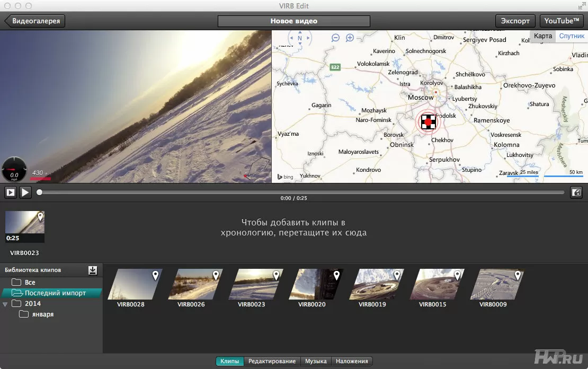Switch to the Наложения tab
Image resolution: width=588 pixels, height=369 pixels.
click(x=352, y=361)
